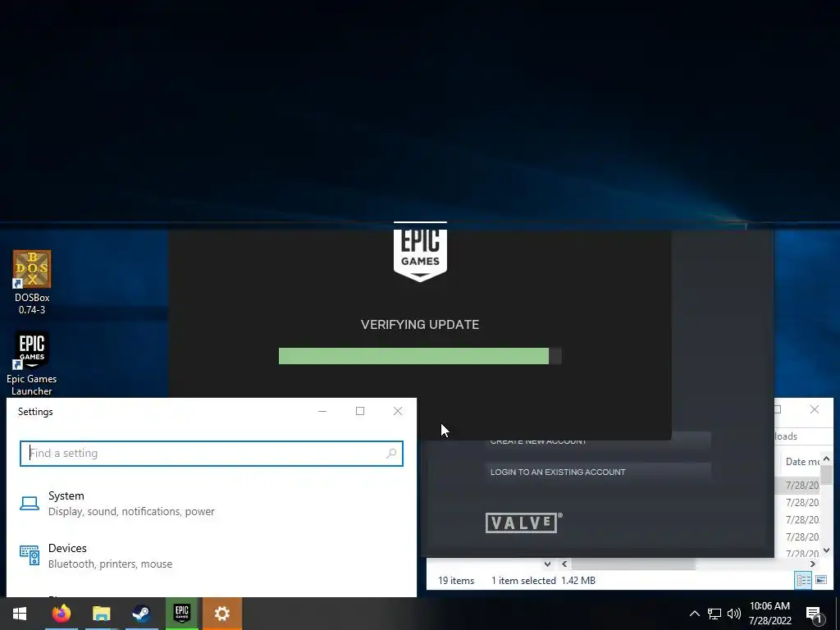
Task: Maximize the Settings window
Action: click(x=360, y=411)
